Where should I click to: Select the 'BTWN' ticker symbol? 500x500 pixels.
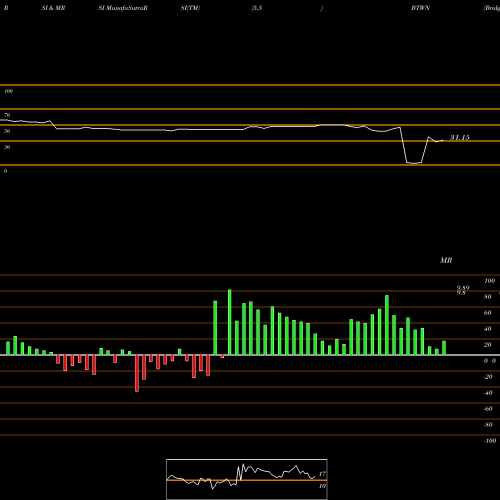pyautogui.click(x=420, y=8)
